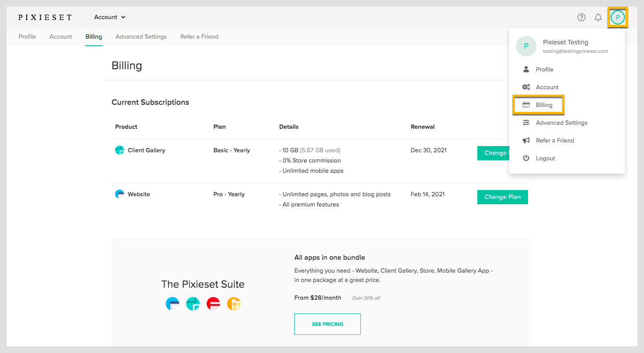Viewport: 644px width, 353px height.
Task: Click the Client Gallery product icon
Action: [120, 150]
